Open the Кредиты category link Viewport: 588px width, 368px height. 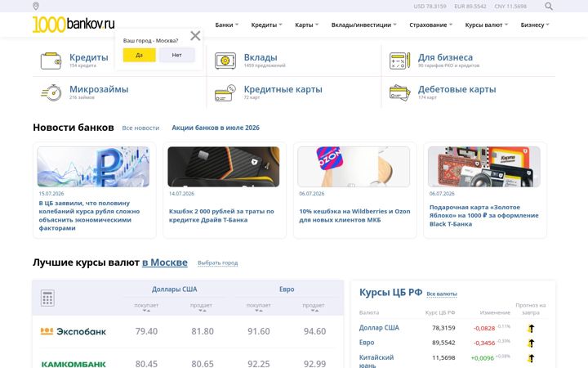[88, 57]
